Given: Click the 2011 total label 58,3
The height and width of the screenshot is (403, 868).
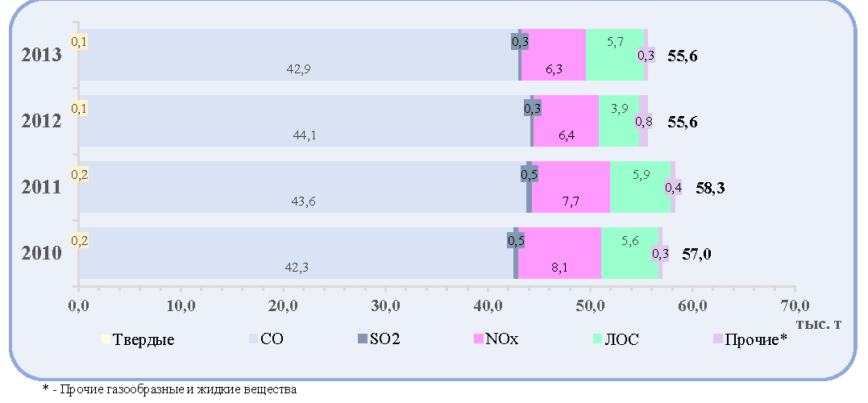Looking at the screenshot, I should 710,189.
